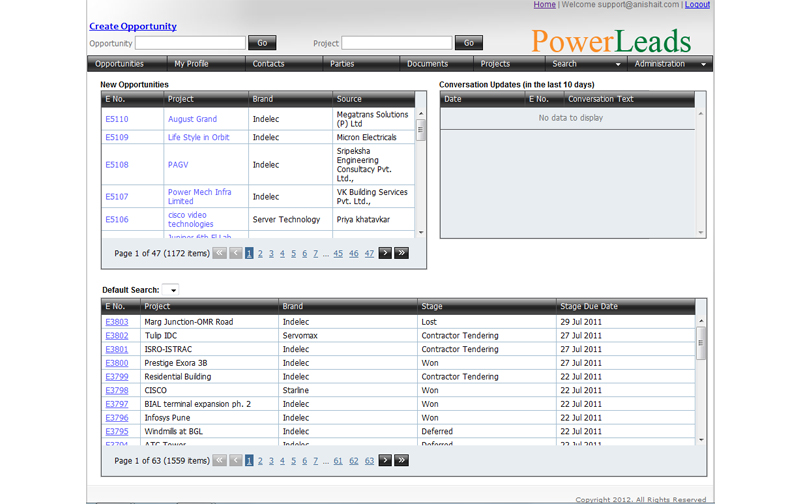Screen dimensions: 800x504
Task: Click the Create Opportunity link
Action: [133, 26]
